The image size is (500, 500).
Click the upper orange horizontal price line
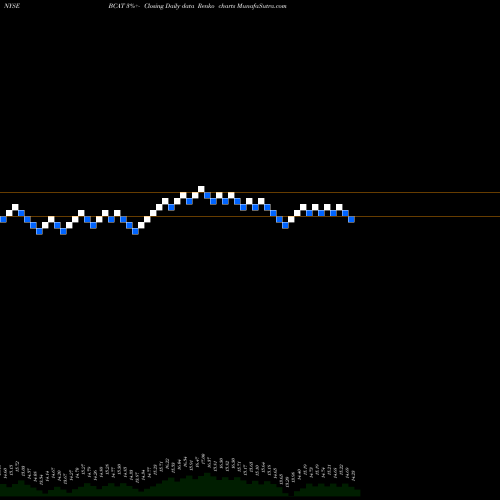pos(250,192)
